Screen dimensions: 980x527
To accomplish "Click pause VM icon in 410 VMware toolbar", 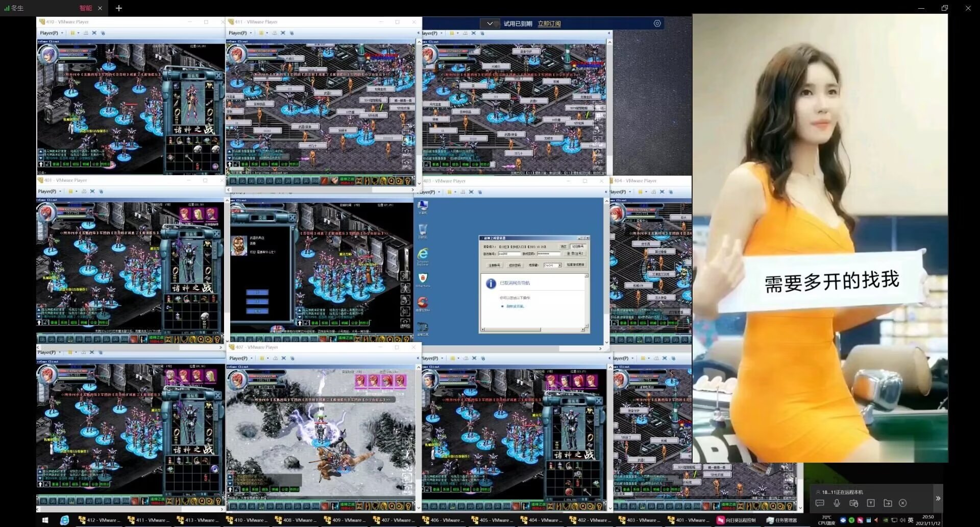I will [73, 33].
